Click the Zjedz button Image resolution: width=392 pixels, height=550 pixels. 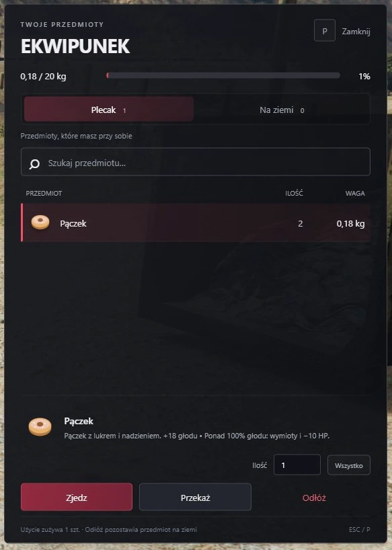(77, 497)
